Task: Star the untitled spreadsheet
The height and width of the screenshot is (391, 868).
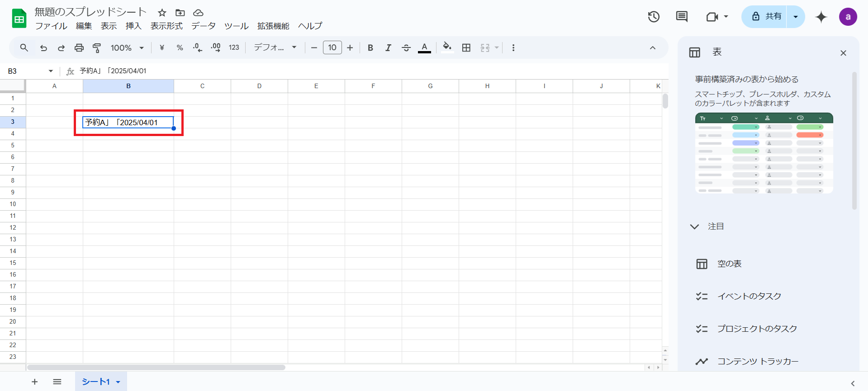Action: coord(162,13)
